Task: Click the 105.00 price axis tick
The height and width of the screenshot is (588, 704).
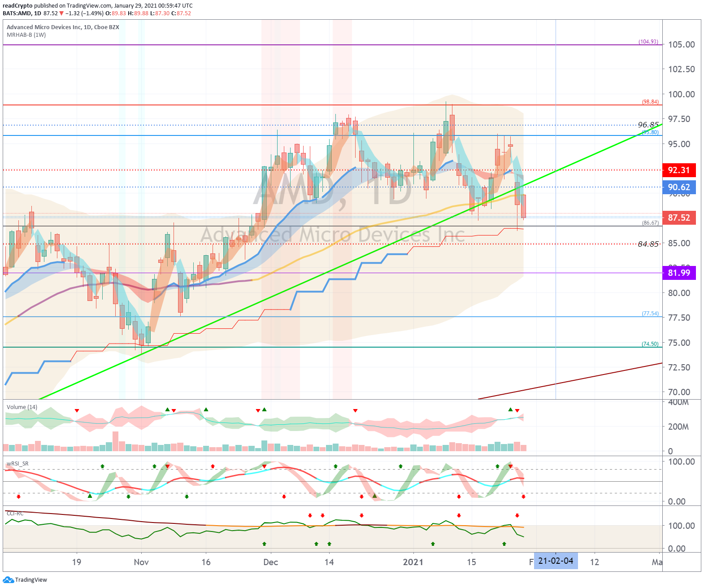Action: tap(681, 44)
